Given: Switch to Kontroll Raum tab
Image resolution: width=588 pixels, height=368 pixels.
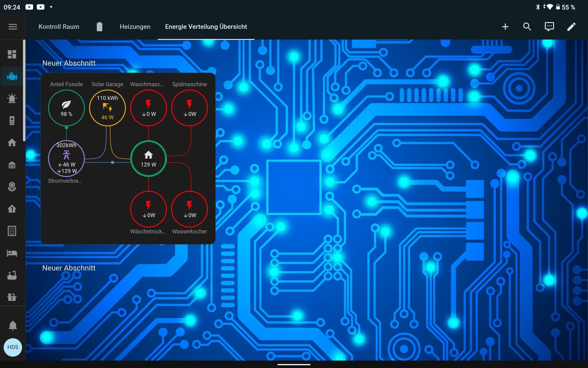Looking at the screenshot, I should [59, 27].
